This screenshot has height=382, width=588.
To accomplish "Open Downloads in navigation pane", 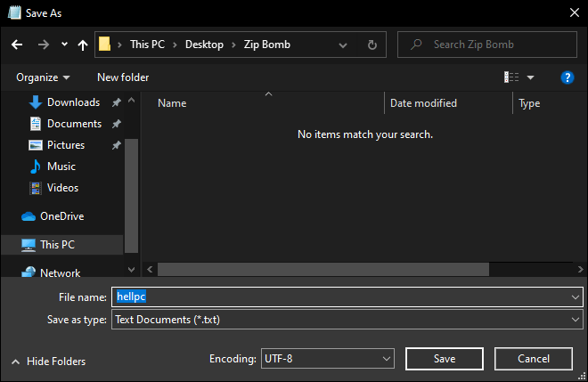I will click(73, 102).
